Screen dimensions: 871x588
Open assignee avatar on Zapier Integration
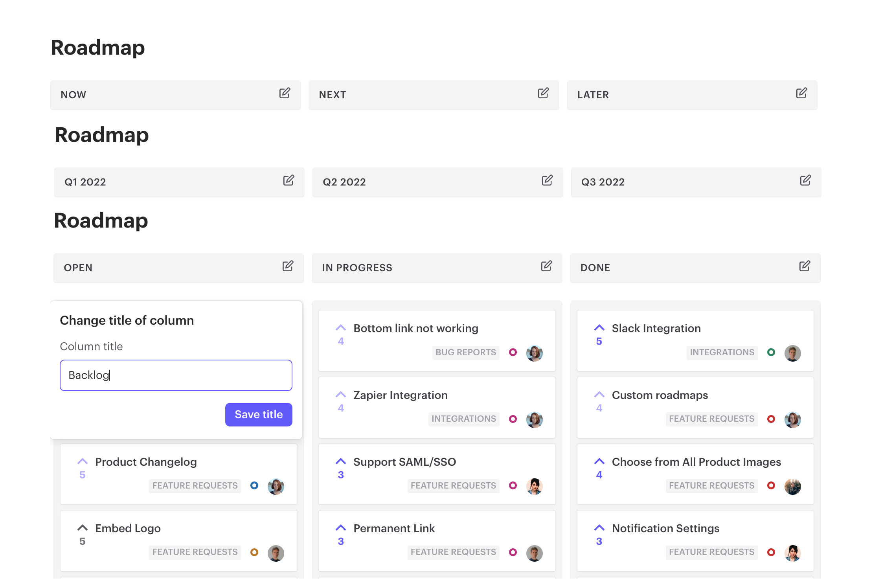[x=535, y=420]
